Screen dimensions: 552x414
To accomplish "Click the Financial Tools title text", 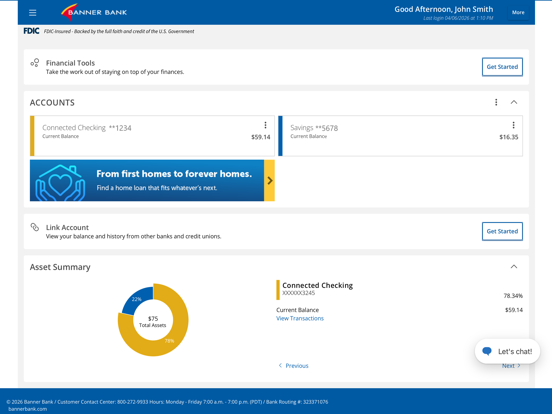I will [x=70, y=63].
